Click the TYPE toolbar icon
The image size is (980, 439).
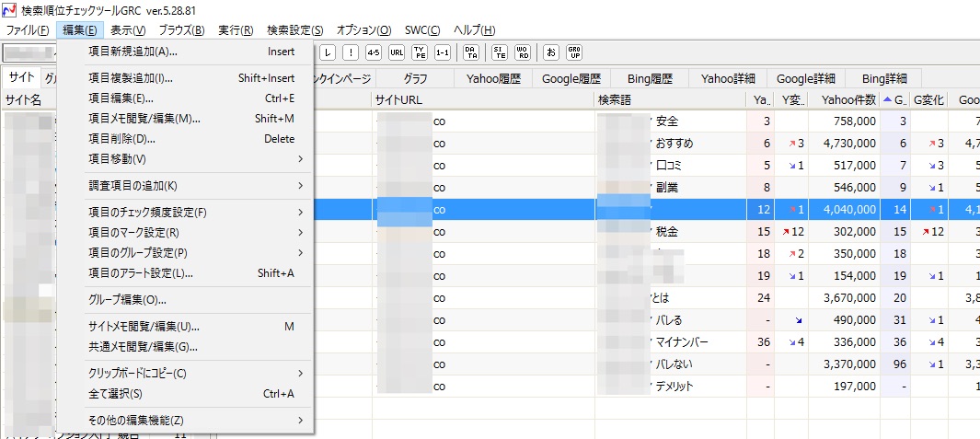pyautogui.click(x=420, y=52)
